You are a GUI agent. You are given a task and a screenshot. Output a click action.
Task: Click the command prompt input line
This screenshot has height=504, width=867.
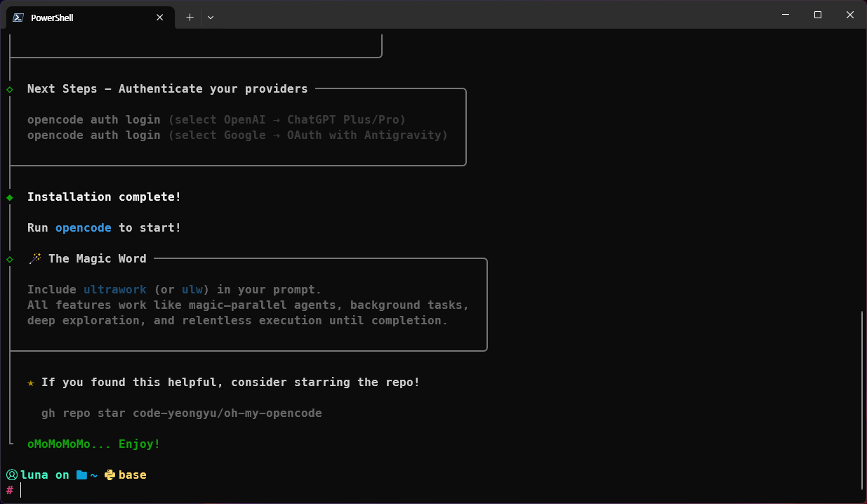(433, 490)
